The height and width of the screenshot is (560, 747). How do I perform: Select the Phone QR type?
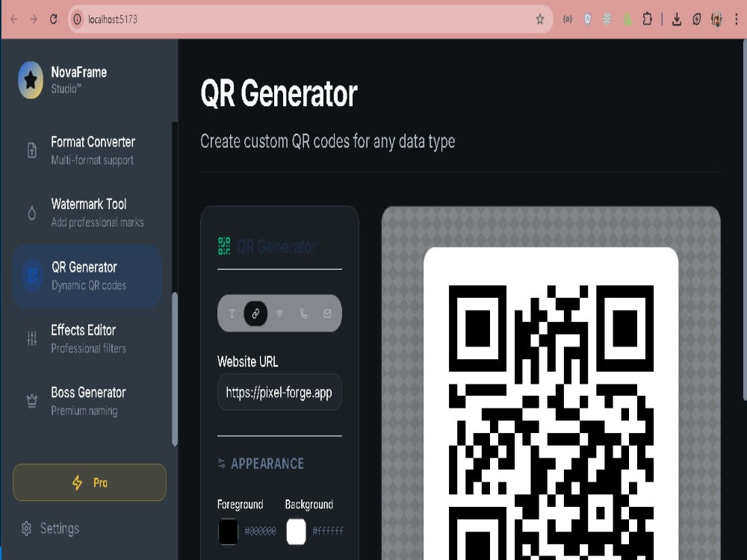tap(303, 314)
